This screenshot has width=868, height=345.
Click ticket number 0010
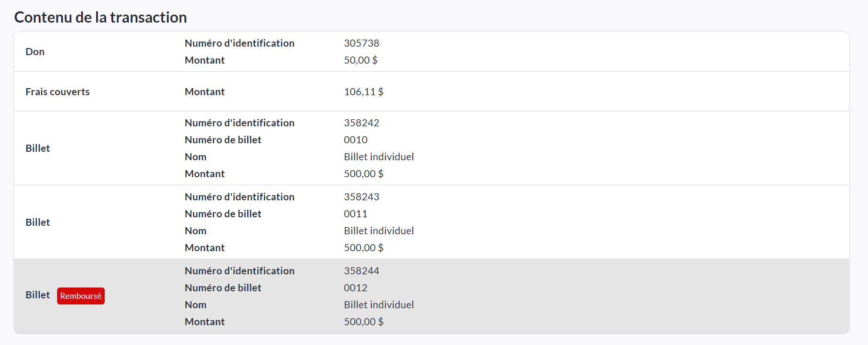[355, 140]
